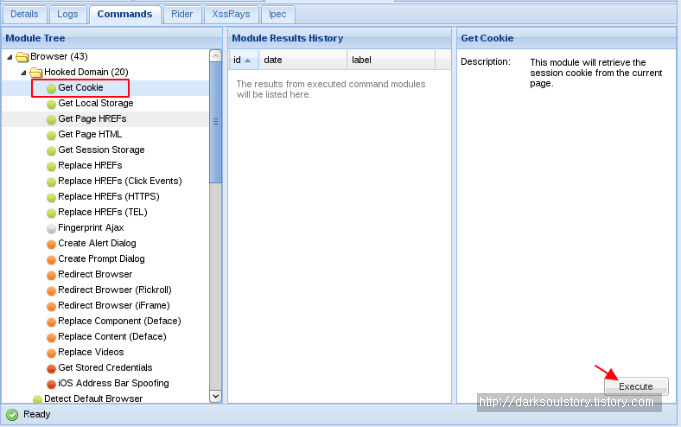
Task: Select Detect Default Browser module
Action: pyautogui.click(x=93, y=399)
